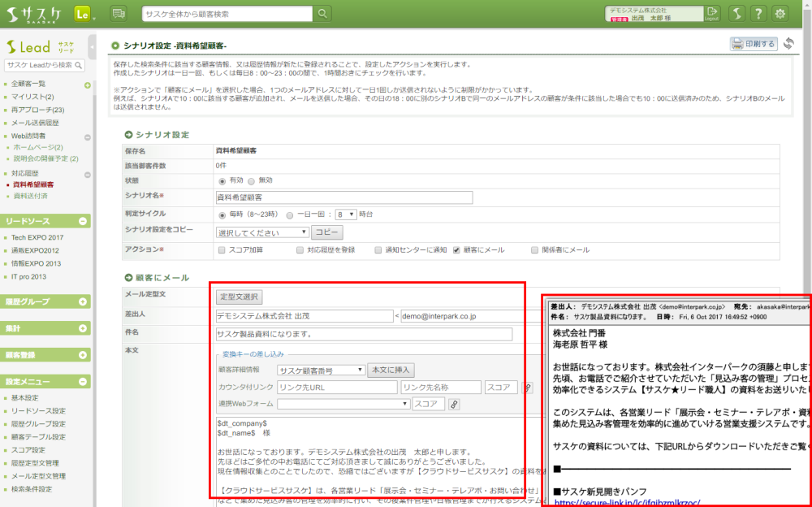Collapse the リードソース sidebar section
This screenshot has height=507, width=812.
[84, 222]
